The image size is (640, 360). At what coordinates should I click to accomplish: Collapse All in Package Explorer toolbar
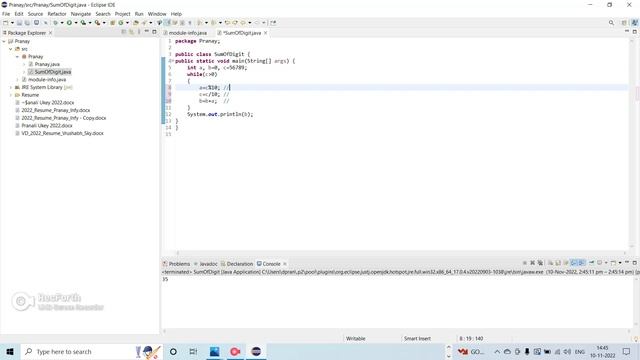[124, 32]
